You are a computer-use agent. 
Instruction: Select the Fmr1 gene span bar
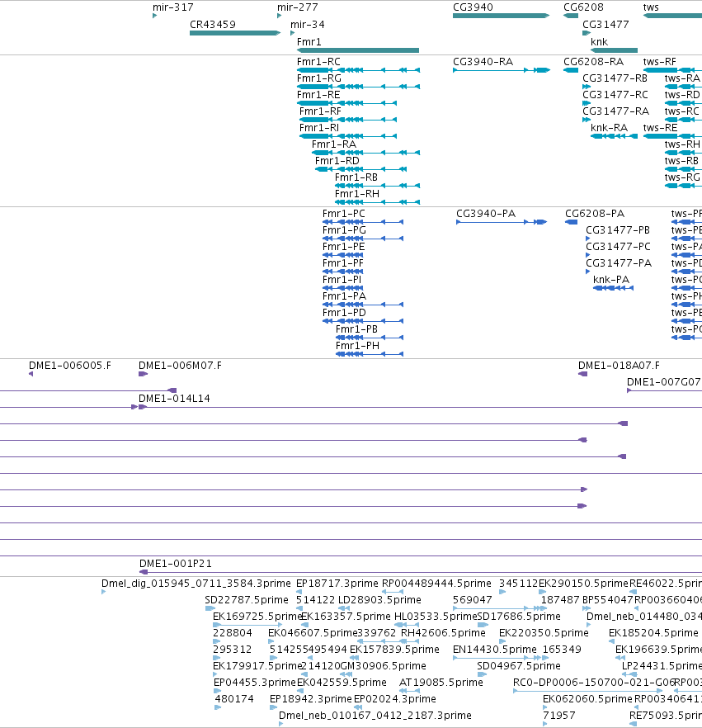tap(358, 50)
